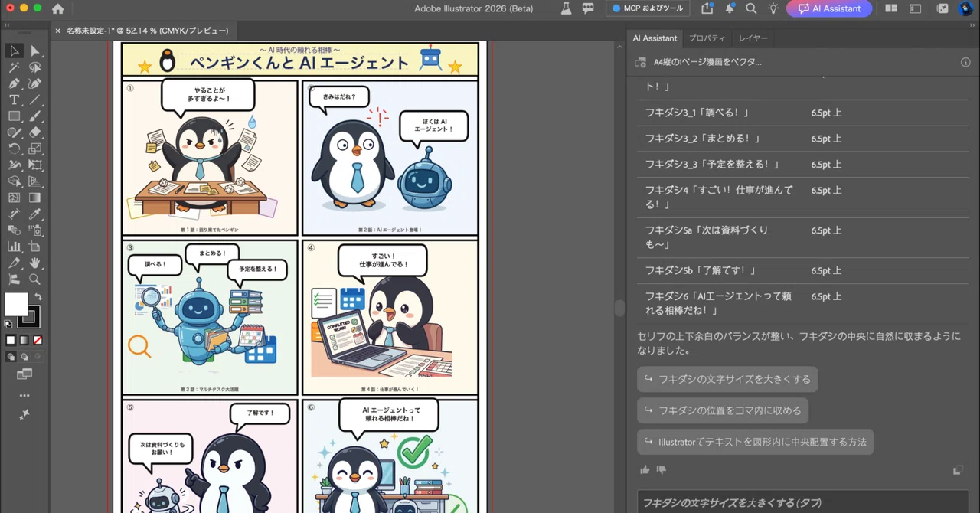Reset to default fill and stroke
Screen dimensions: 980x513
tap(8, 324)
